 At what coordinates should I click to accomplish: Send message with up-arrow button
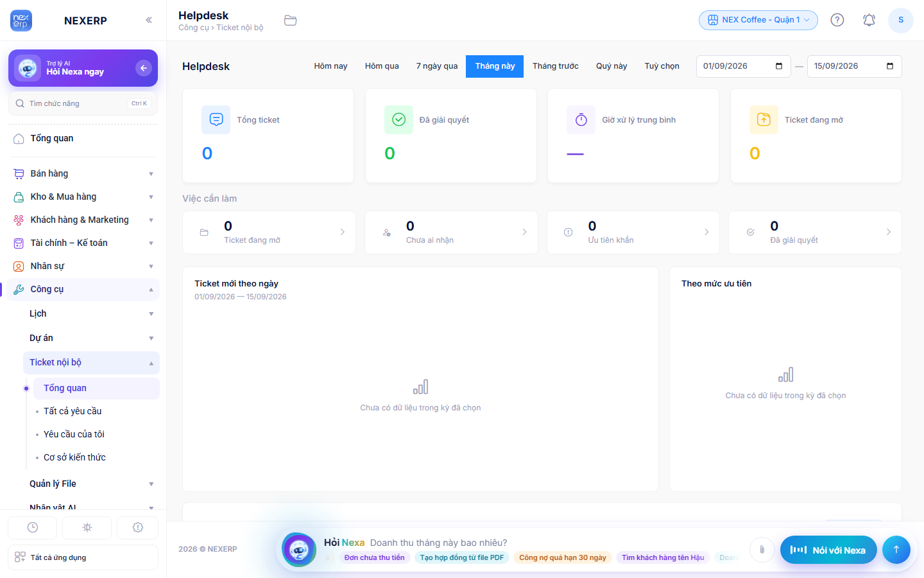896,550
